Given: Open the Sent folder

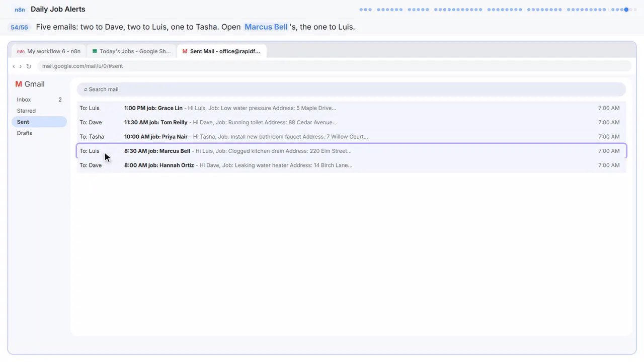Looking at the screenshot, I should (x=39, y=122).
